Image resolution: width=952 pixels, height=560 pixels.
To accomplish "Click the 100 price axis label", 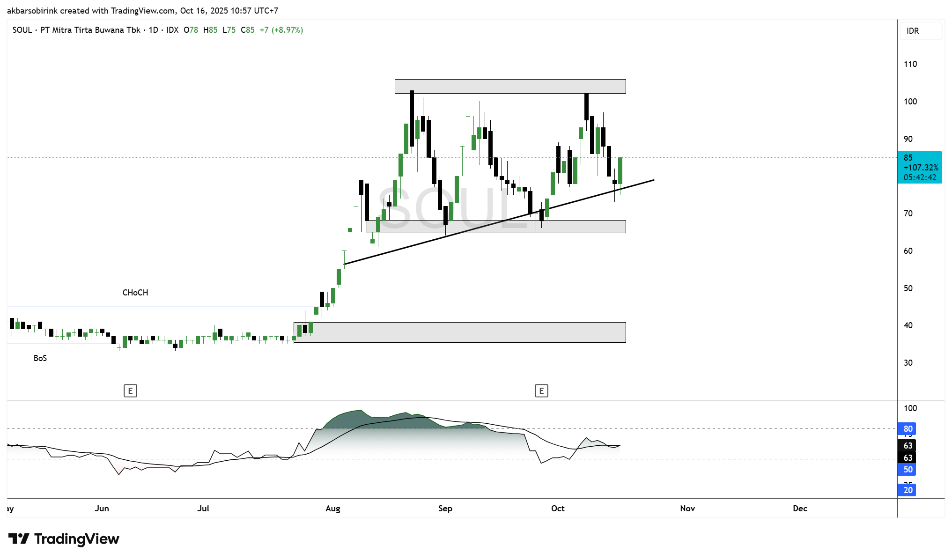I will click(910, 102).
